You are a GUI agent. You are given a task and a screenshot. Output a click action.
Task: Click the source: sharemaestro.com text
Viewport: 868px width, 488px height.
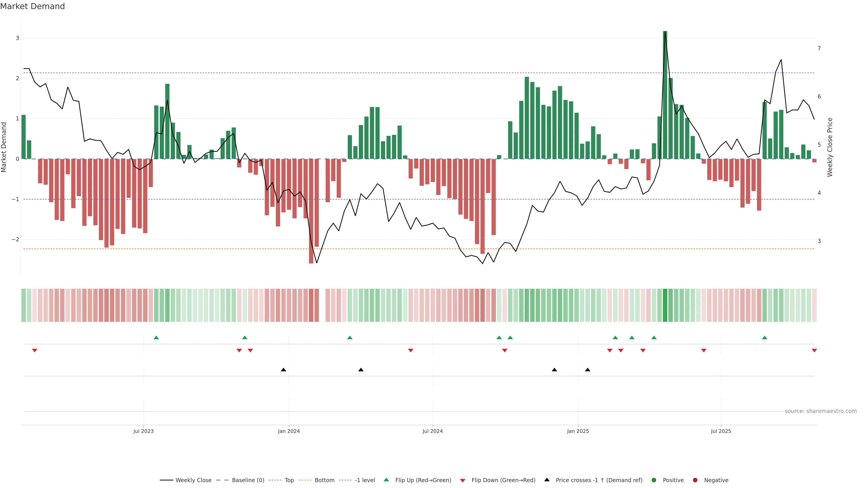tap(821, 411)
